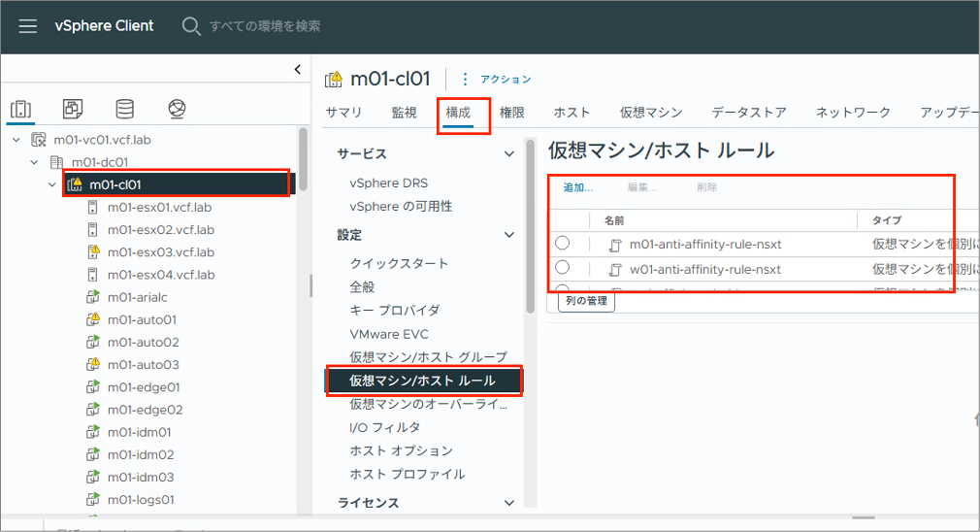Screen dimensions: 980x532
Task: Open the ホスト tab
Action: 572,113
